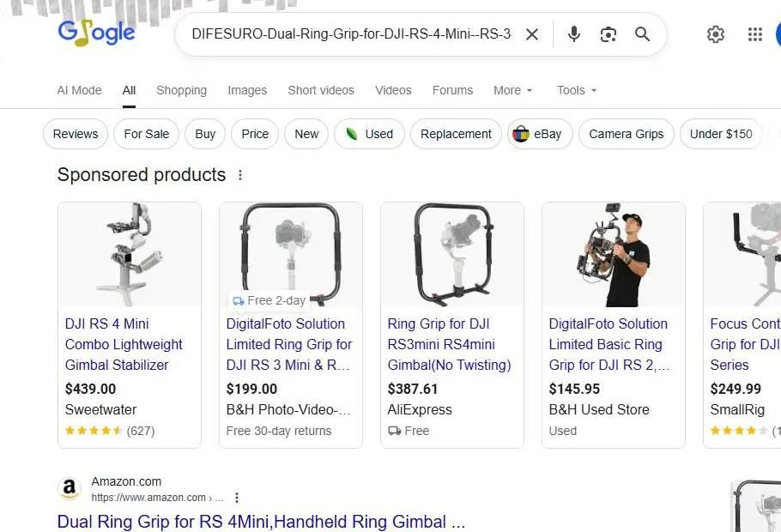Open the Sponsored products three-dot menu
The width and height of the screenshot is (781, 532).
click(x=239, y=174)
